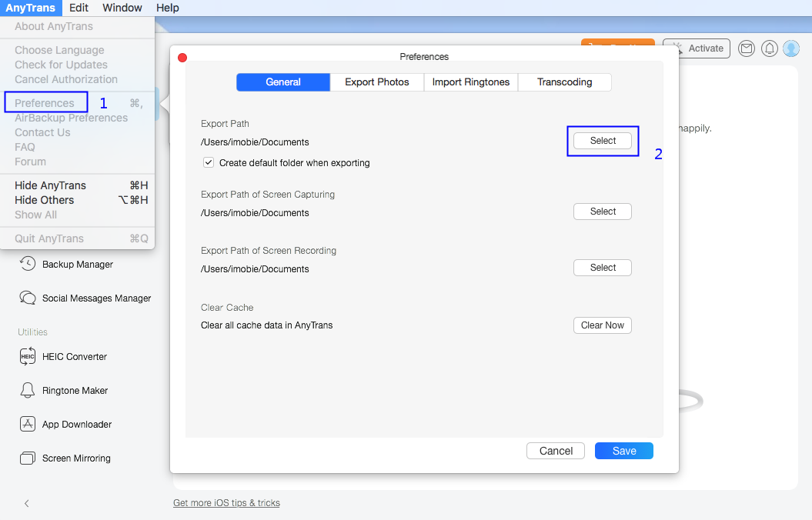Select FAQ menu item

coord(77,147)
